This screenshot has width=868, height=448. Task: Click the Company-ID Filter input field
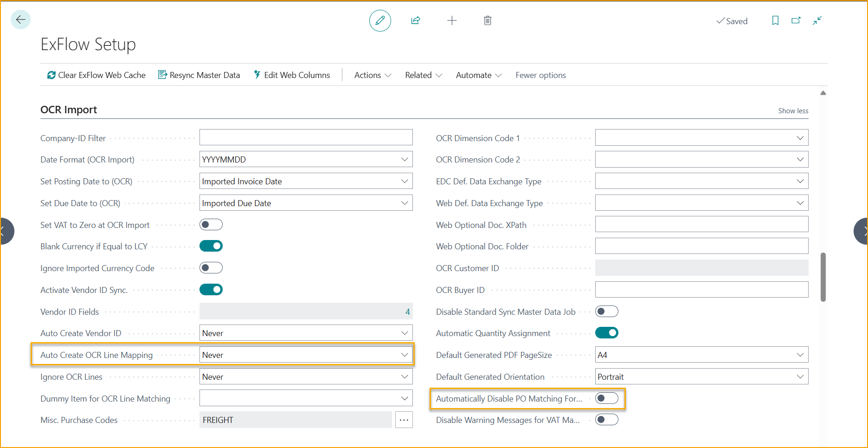tap(306, 138)
